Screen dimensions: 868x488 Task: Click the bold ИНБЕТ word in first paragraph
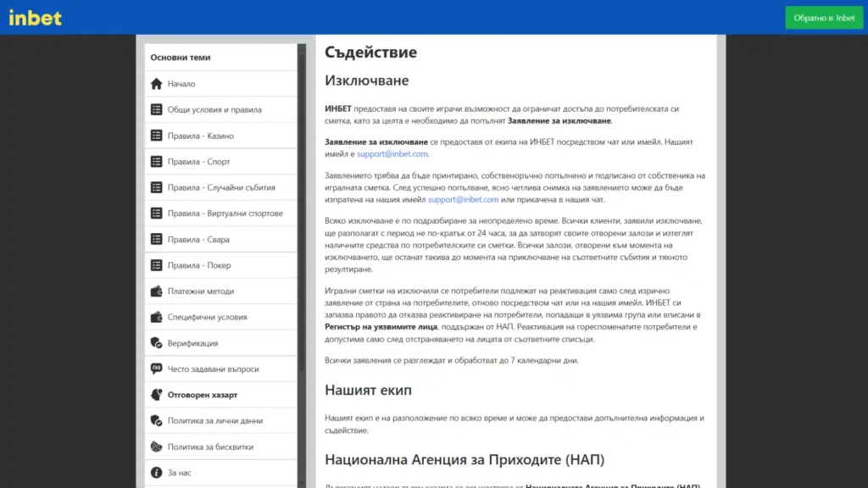(337, 108)
